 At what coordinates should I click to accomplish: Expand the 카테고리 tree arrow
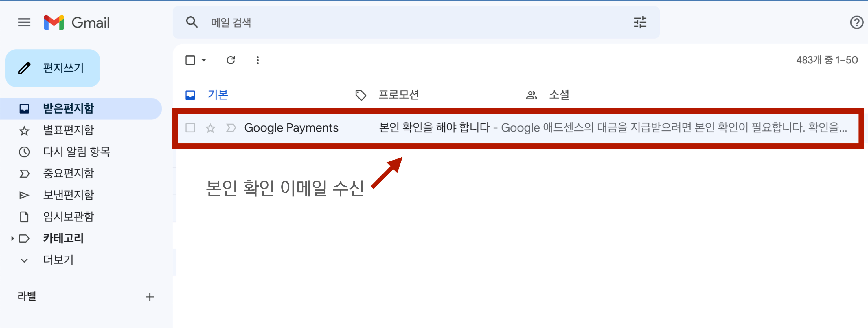click(12, 238)
